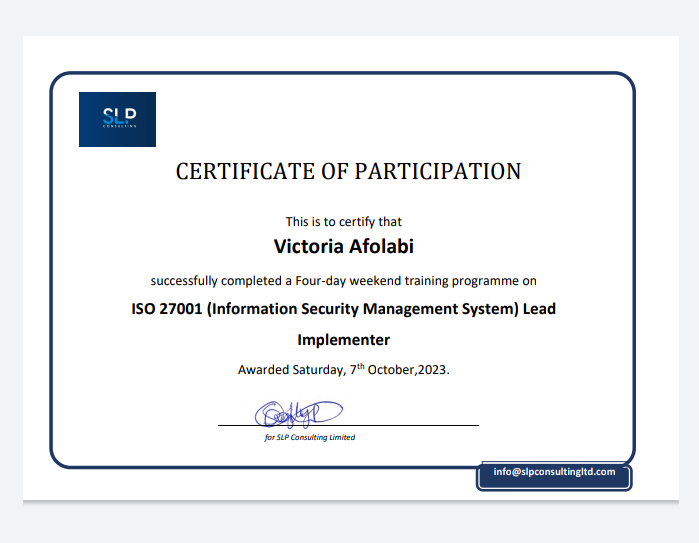
Task: Click the line about Four-day weekend training programme
Action: coord(344,281)
